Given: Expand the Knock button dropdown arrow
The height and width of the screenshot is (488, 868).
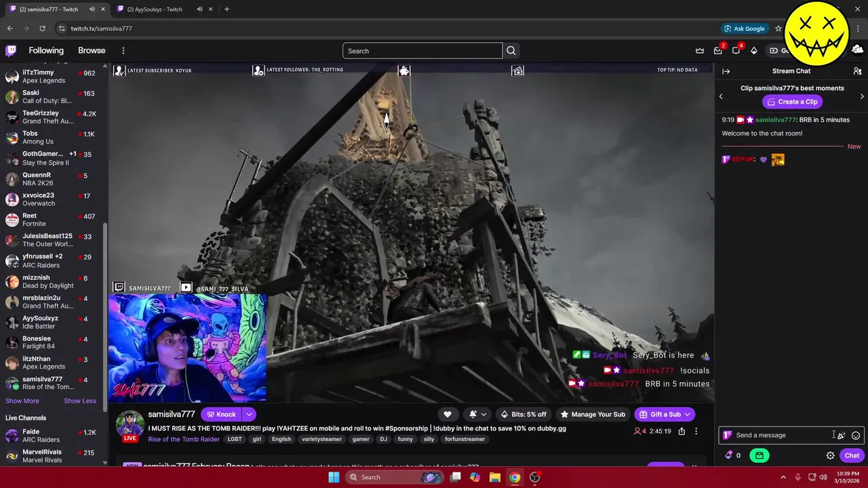Looking at the screenshot, I should [x=249, y=414].
